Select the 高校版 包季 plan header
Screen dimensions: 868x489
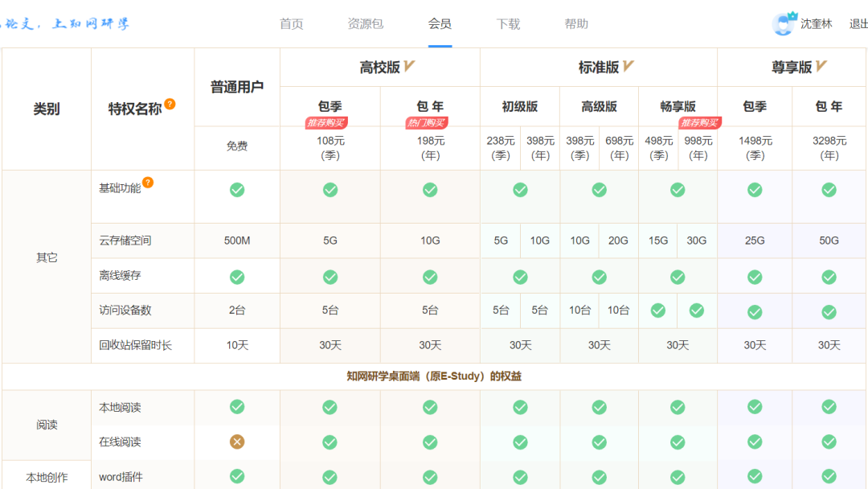330,106
